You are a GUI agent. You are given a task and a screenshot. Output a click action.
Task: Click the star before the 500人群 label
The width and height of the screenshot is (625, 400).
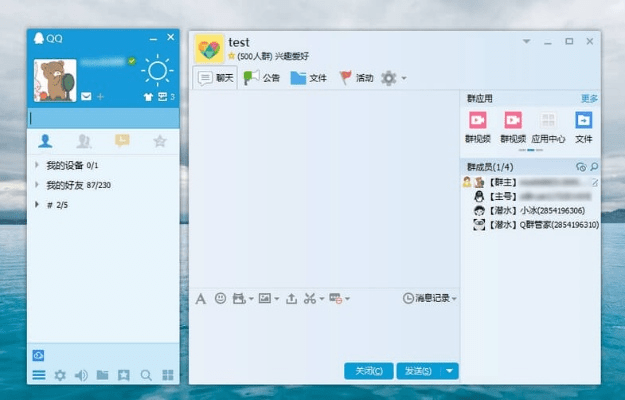(232, 57)
